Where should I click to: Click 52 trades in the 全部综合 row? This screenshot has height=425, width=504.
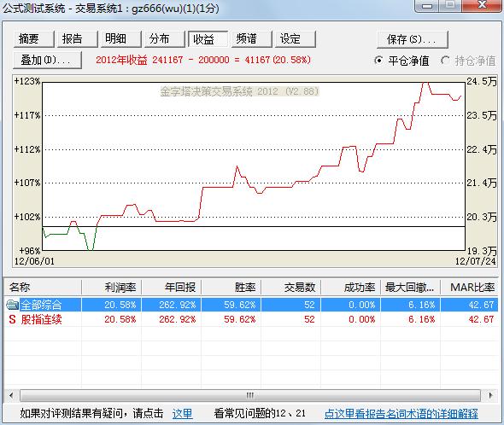tap(309, 305)
